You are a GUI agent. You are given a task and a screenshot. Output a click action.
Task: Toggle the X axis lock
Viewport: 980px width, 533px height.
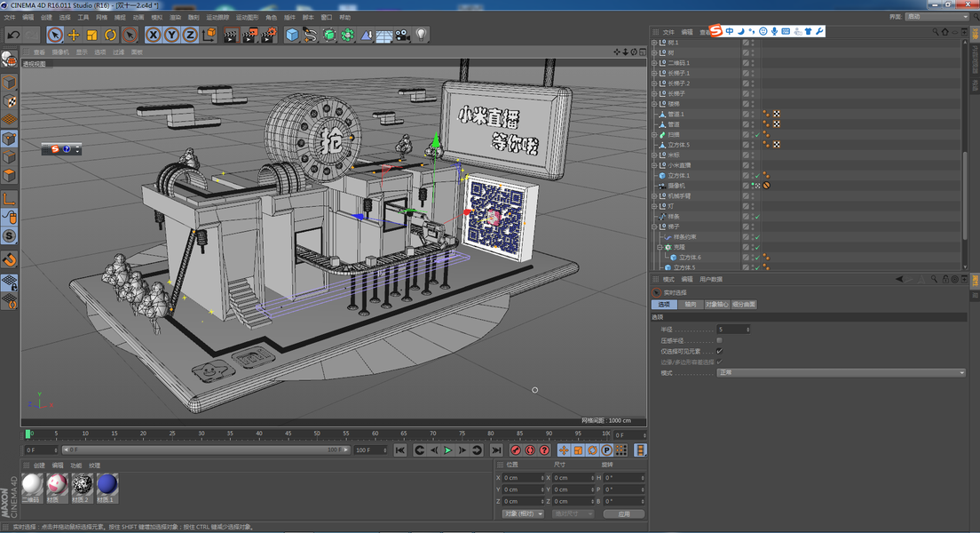click(x=154, y=35)
